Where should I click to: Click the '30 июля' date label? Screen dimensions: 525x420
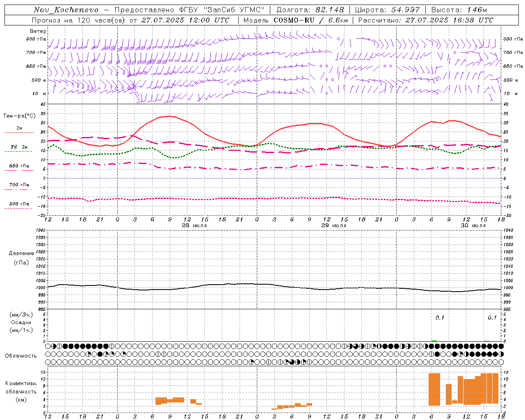tap(473, 226)
